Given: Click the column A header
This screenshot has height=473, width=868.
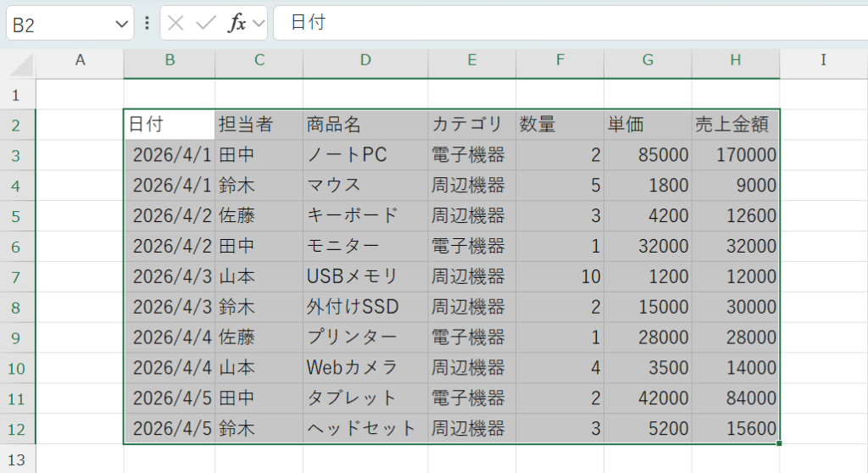Looking at the screenshot, I should tap(81, 60).
